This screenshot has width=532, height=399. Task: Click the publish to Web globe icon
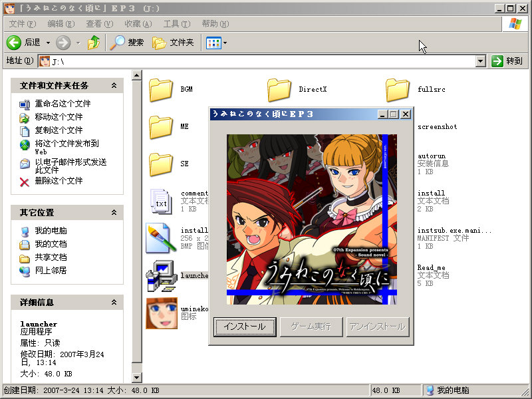coord(25,145)
